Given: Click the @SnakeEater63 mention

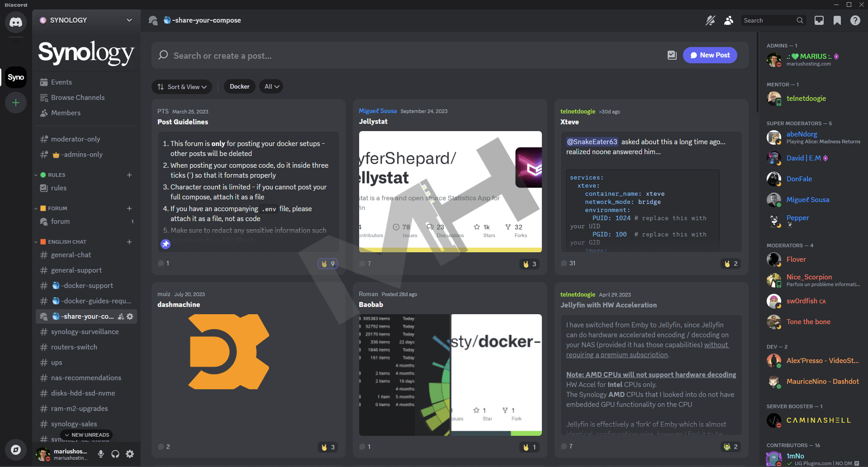Looking at the screenshot, I should point(592,142).
